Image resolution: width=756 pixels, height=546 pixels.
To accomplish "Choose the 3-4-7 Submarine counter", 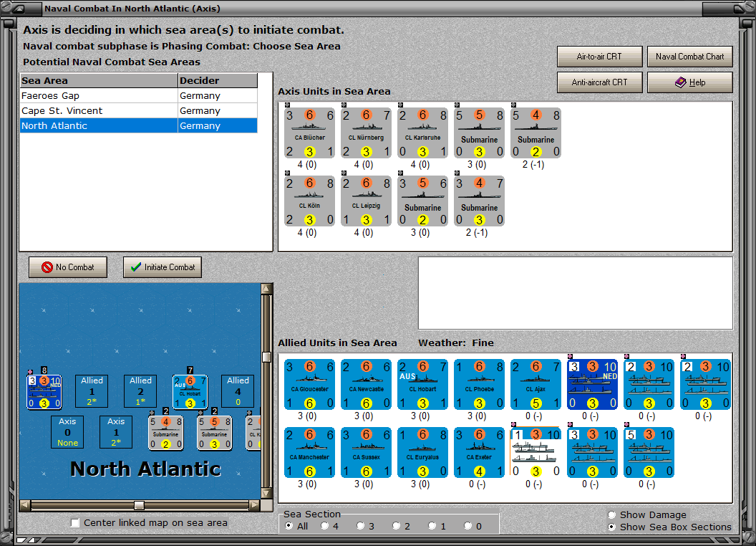I will [479, 201].
